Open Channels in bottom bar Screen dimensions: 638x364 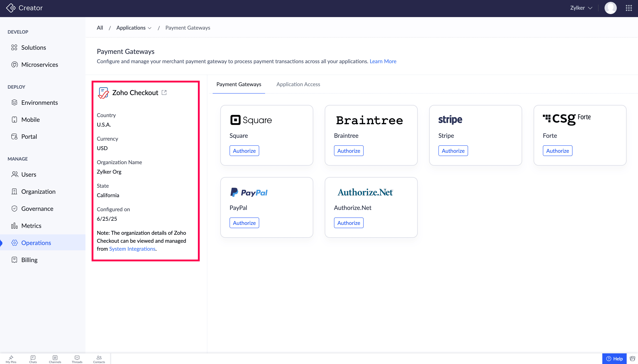(55, 359)
